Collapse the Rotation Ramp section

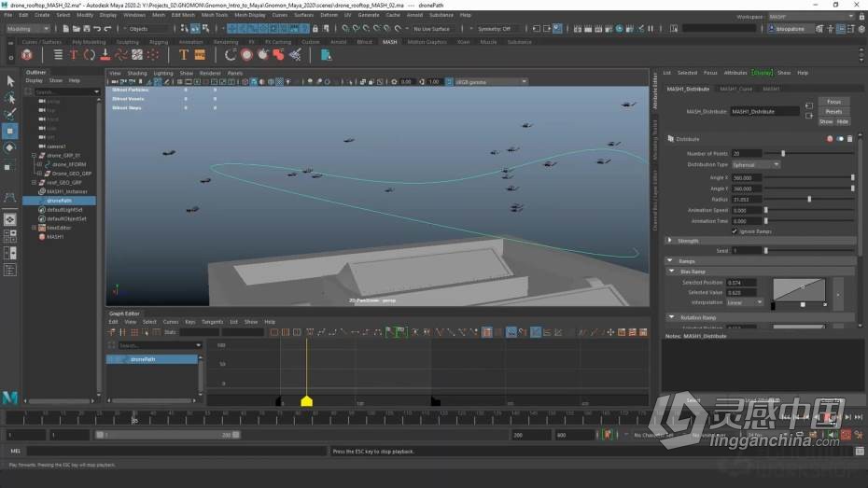coord(672,317)
